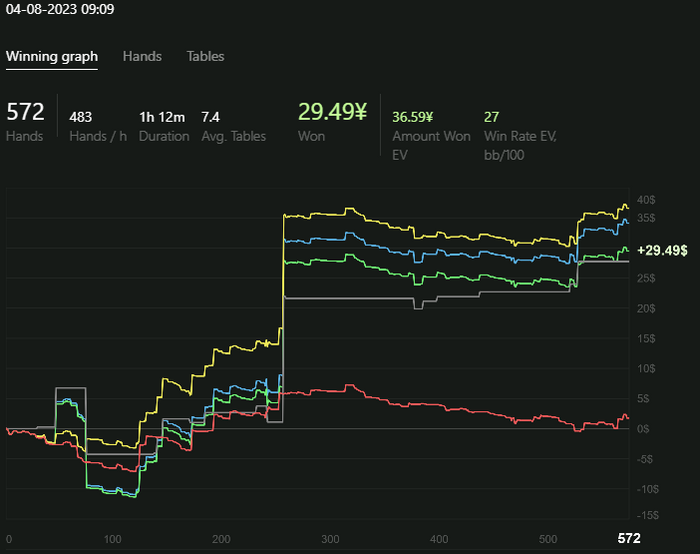Click the 40$ y-axis label

pos(646,200)
